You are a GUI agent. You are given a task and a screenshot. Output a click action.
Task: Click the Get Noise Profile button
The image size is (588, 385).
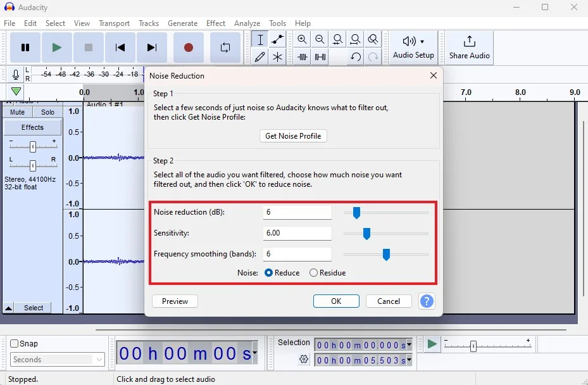[292, 136]
